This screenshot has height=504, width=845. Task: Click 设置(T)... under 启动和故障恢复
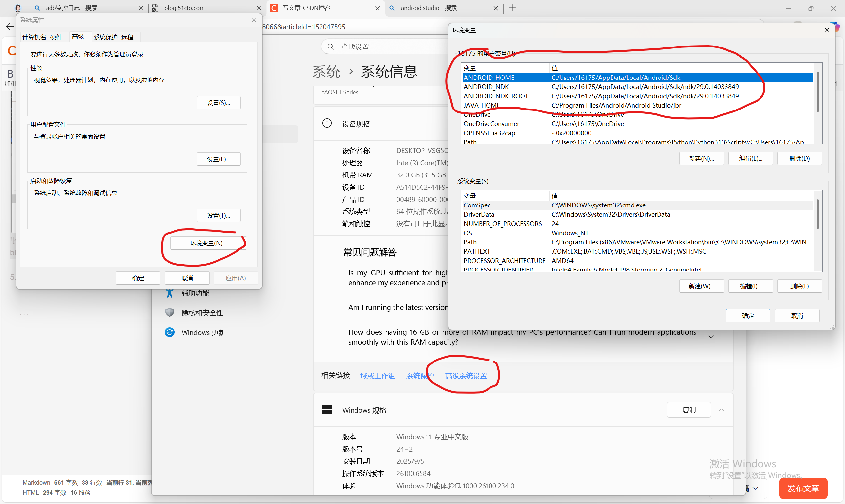[x=219, y=215]
